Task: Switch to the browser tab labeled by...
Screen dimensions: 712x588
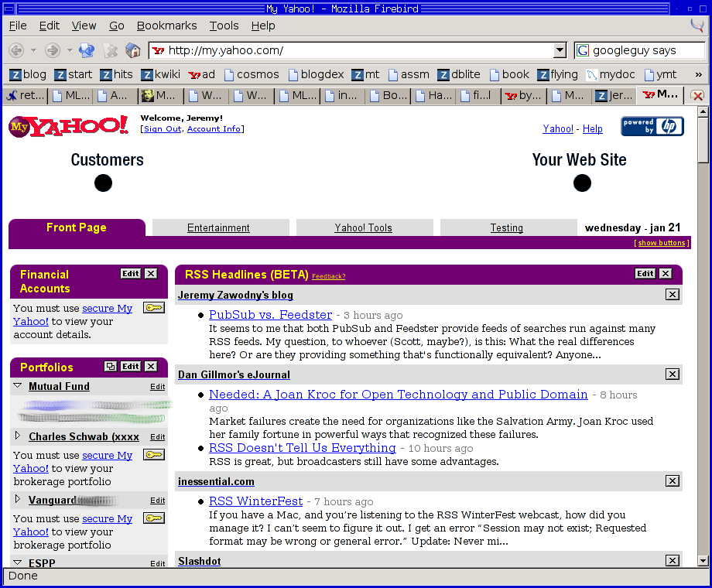Action: coord(524,95)
